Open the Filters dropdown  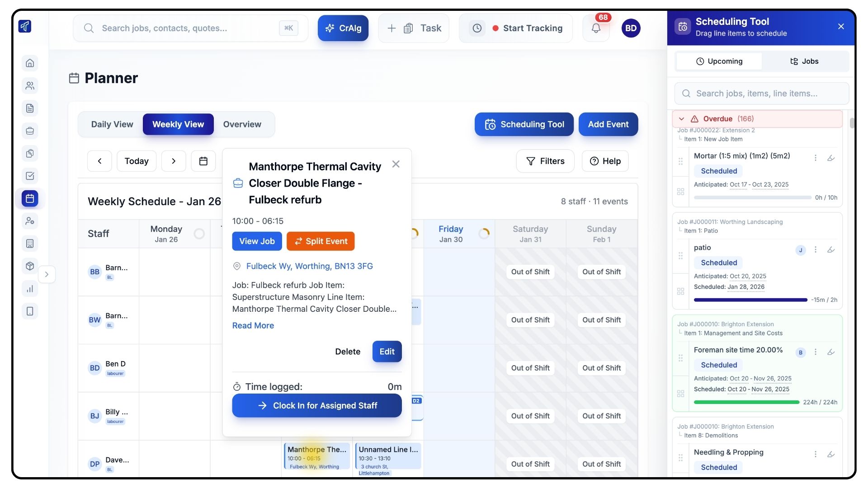coord(545,161)
